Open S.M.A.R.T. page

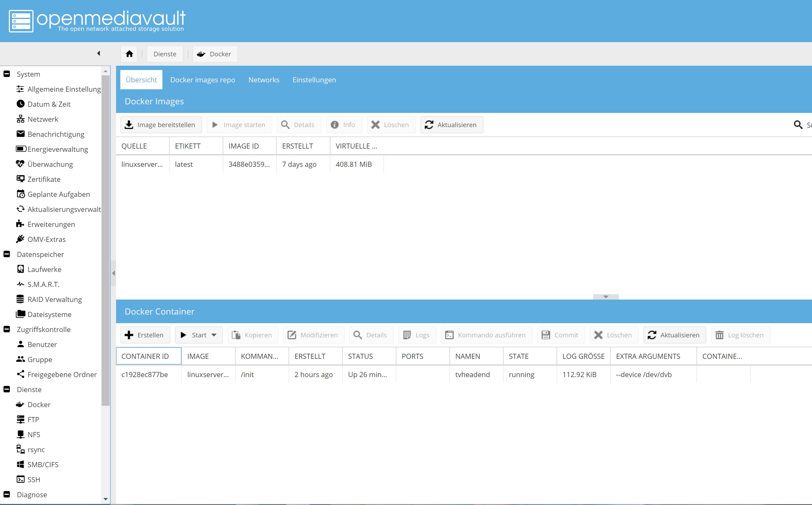38,285
